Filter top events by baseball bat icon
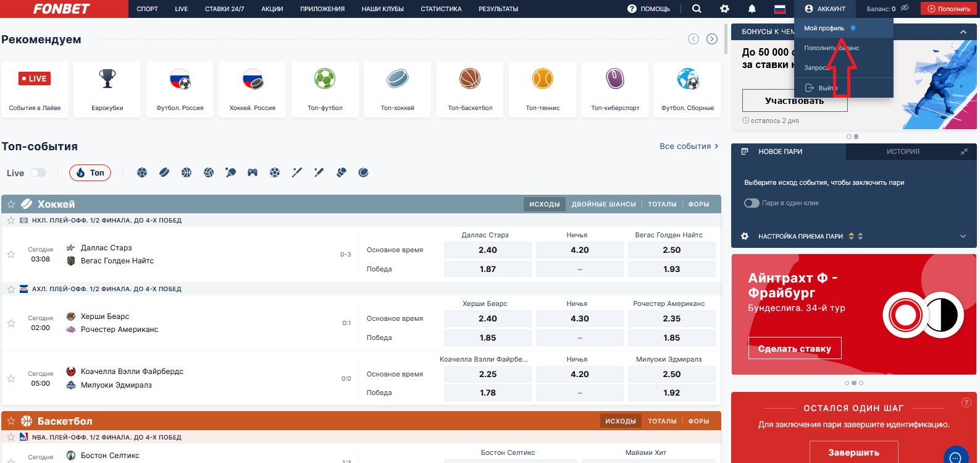Screen dimensions: 980x463 tap(297, 172)
